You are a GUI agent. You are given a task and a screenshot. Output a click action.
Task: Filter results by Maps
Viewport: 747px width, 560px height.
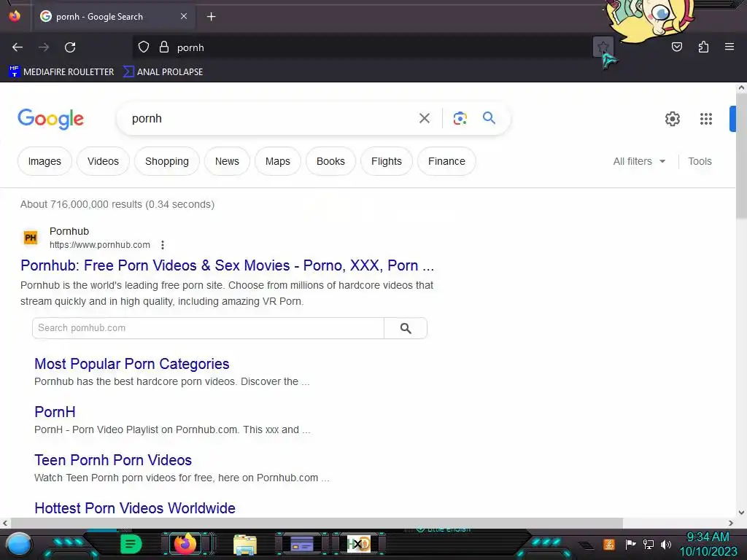(x=278, y=161)
